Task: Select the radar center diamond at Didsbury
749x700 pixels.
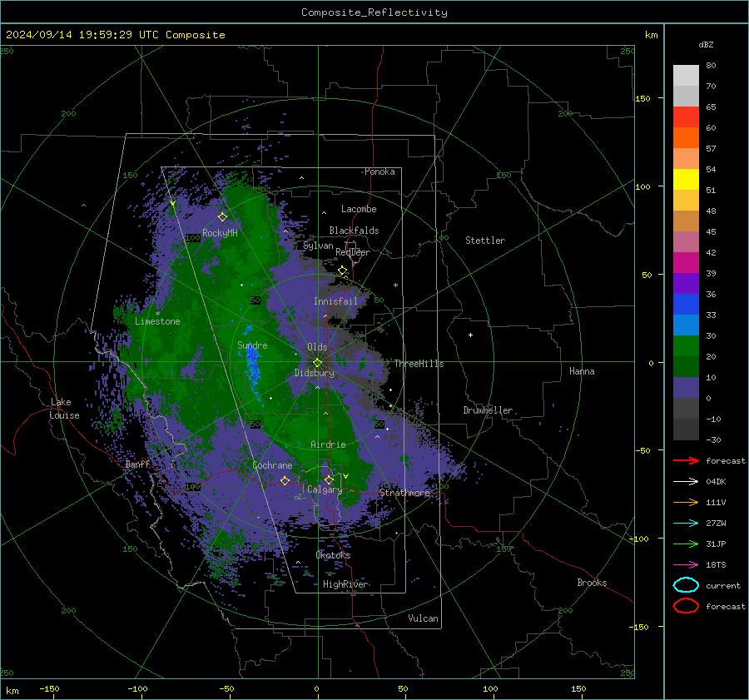Action: click(318, 363)
